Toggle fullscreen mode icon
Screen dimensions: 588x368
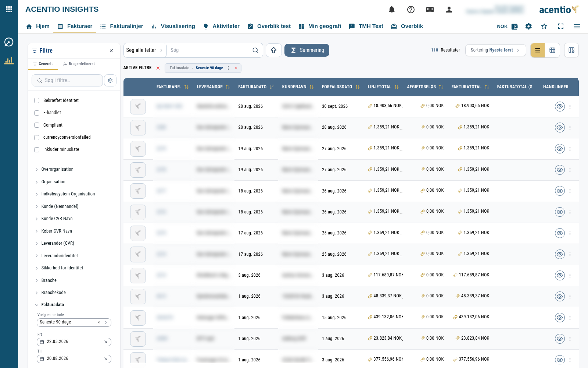click(x=561, y=26)
